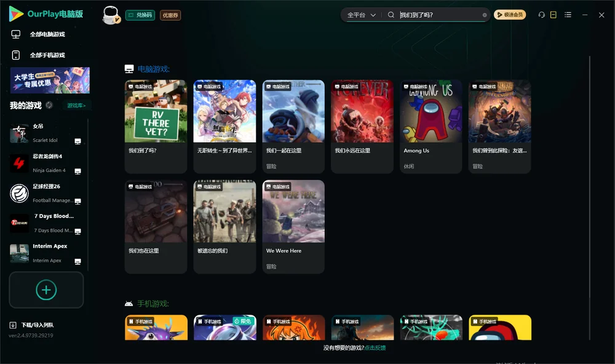
Task: Minimize the OurPlay window
Action: pos(585,15)
